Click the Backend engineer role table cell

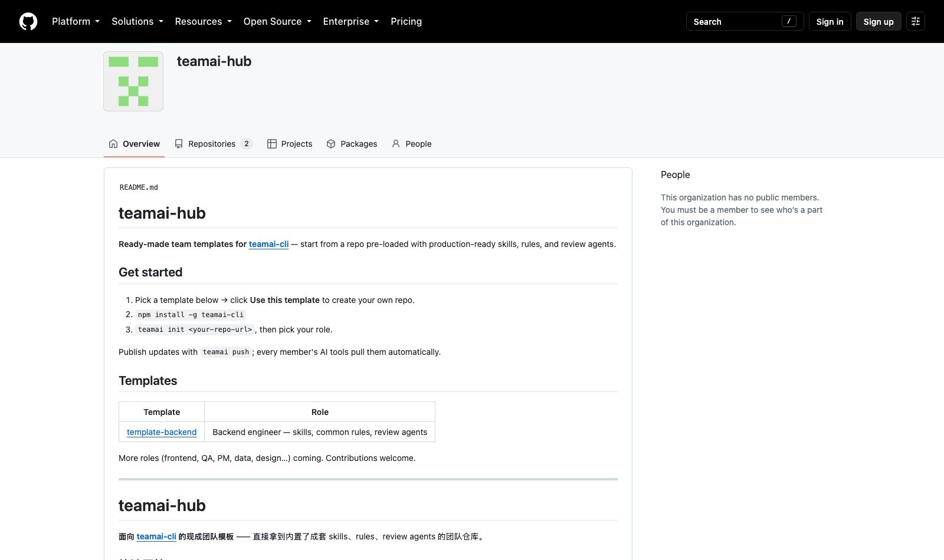click(x=320, y=432)
